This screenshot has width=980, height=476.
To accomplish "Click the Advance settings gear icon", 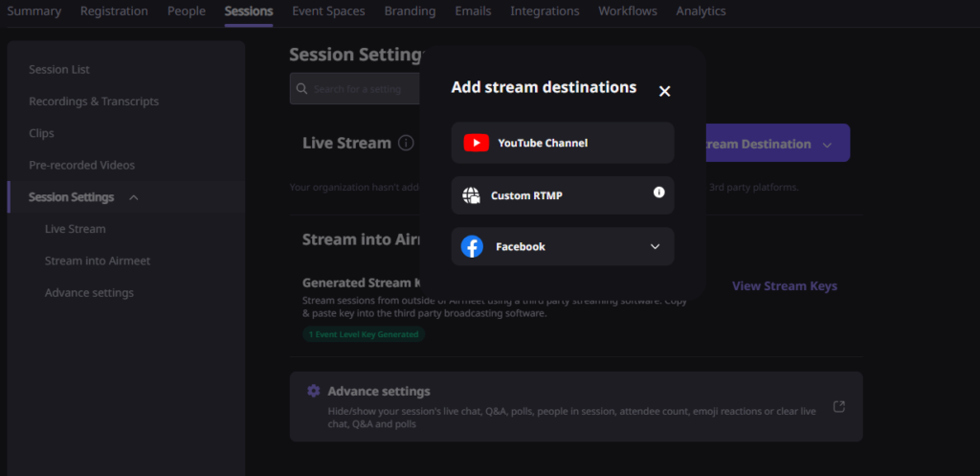I will tap(313, 391).
